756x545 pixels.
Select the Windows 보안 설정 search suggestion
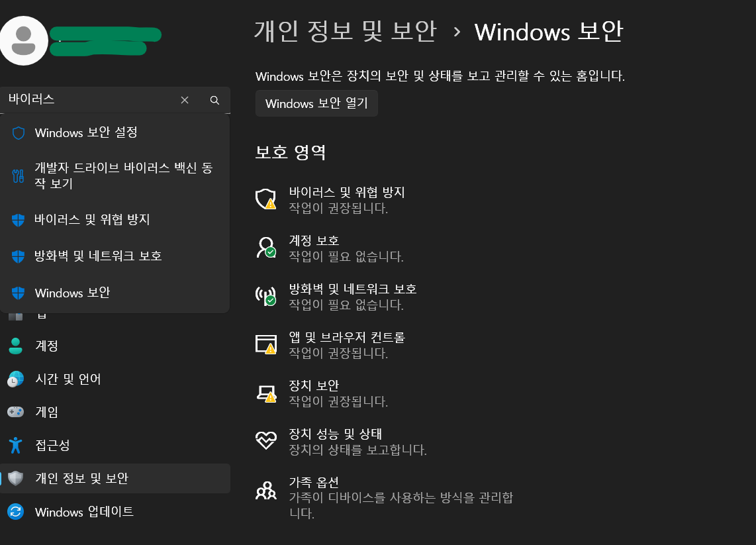pyautogui.click(x=115, y=132)
